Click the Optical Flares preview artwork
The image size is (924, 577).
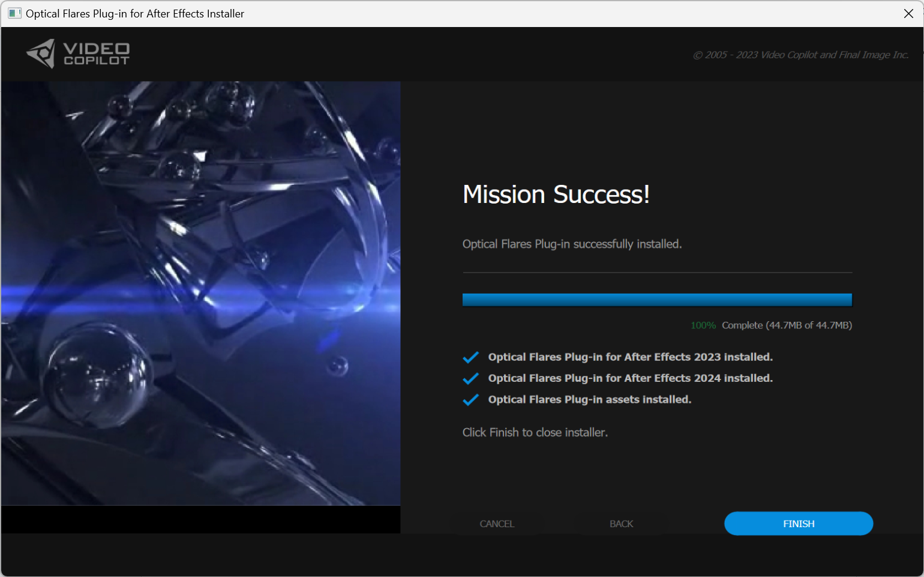click(x=201, y=293)
